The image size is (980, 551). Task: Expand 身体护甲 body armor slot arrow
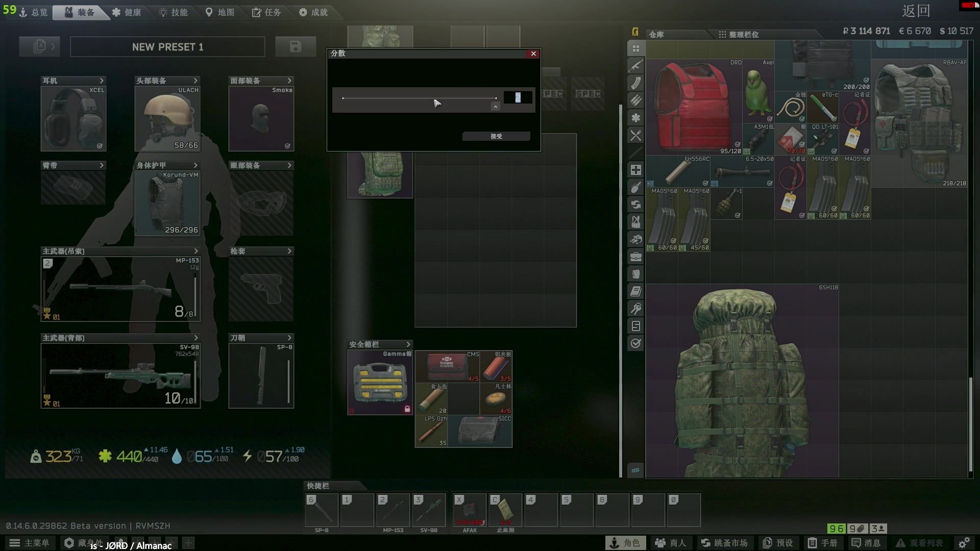pyautogui.click(x=195, y=165)
